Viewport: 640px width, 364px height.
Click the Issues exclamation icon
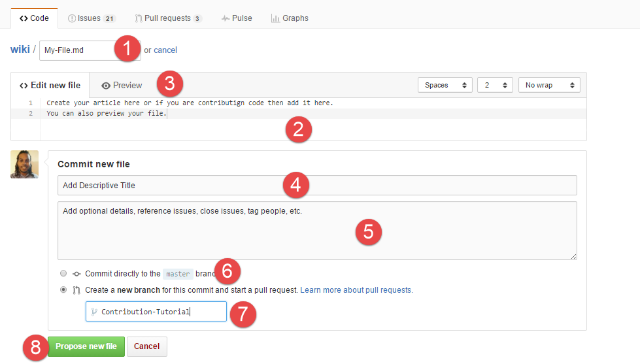point(72,18)
